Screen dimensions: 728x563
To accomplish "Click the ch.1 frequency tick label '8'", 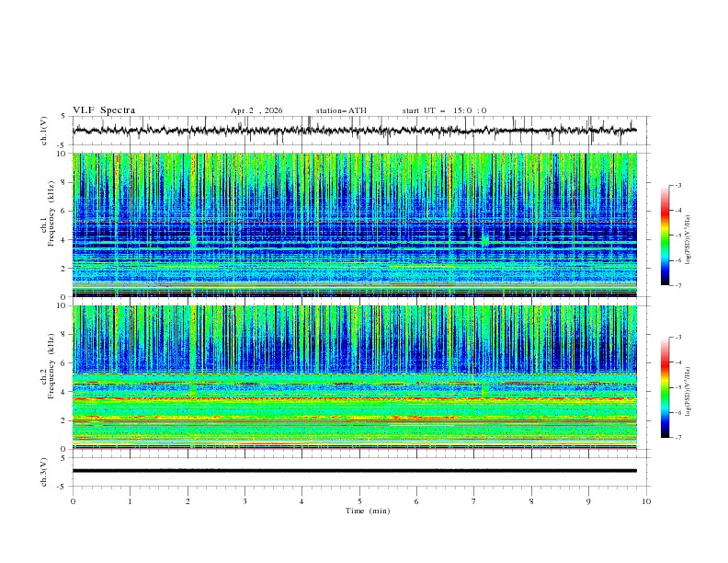I will pos(63,182).
